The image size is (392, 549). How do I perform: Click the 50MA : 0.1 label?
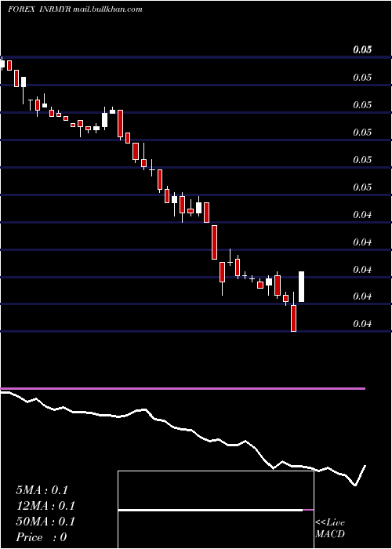[x=45, y=522]
